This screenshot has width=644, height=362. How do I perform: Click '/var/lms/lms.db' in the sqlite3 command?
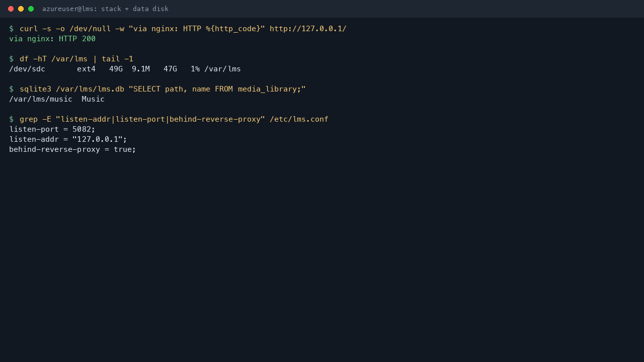pos(90,89)
